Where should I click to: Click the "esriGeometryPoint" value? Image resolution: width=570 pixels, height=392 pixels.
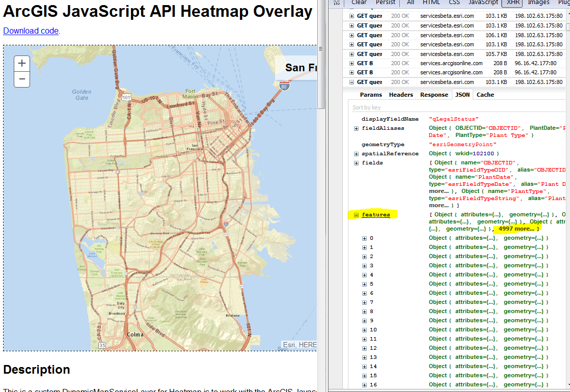(x=463, y=145)
